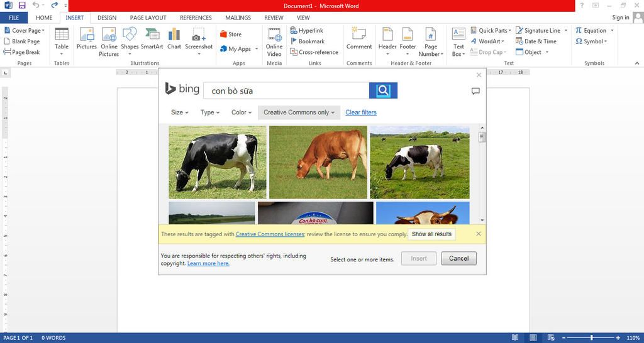Click the Bing search magnifier button
The width and height of the screenshot is (644, 343).
point(383,90)
